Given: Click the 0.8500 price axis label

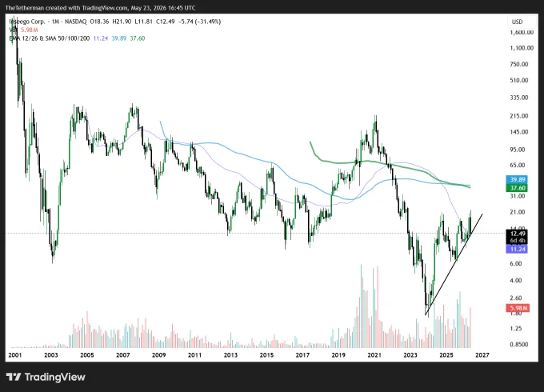Looking at the screenshot, I should coord(519,345).
